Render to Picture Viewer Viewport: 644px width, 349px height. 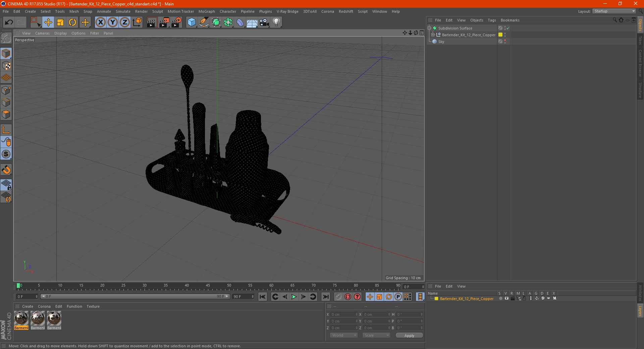pos(164,22)
